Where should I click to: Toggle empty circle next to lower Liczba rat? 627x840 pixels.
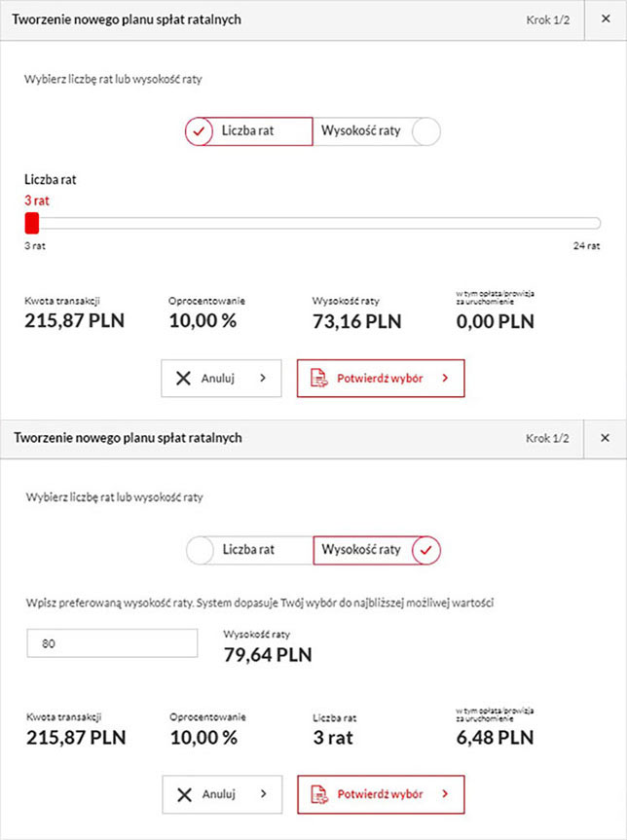pos(200,550)
